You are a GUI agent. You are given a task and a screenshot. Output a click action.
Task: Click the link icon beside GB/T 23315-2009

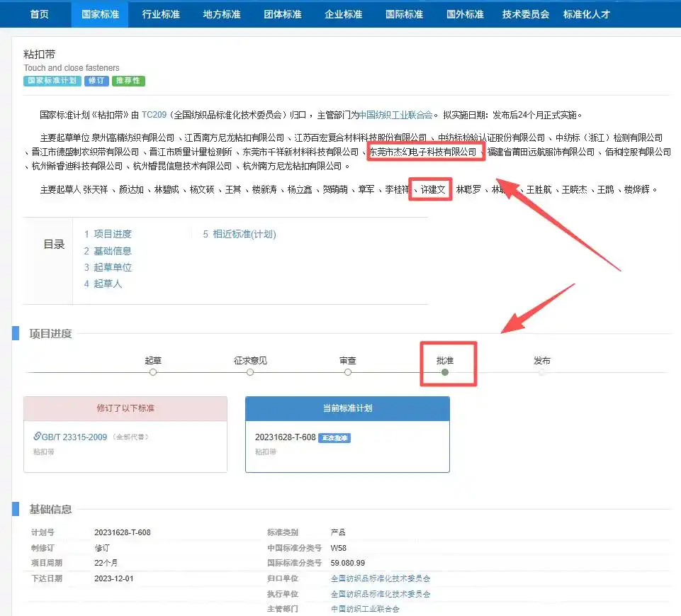click(37, 437)
